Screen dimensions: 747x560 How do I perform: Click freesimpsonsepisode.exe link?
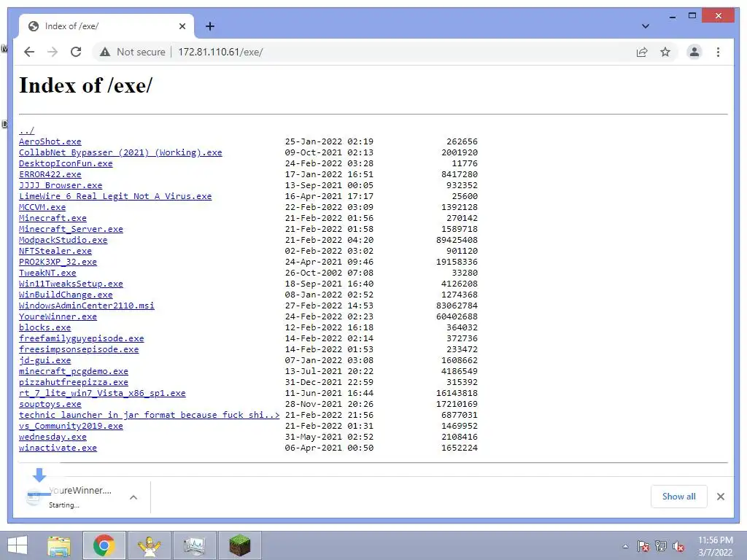click(x=79, y=349)
